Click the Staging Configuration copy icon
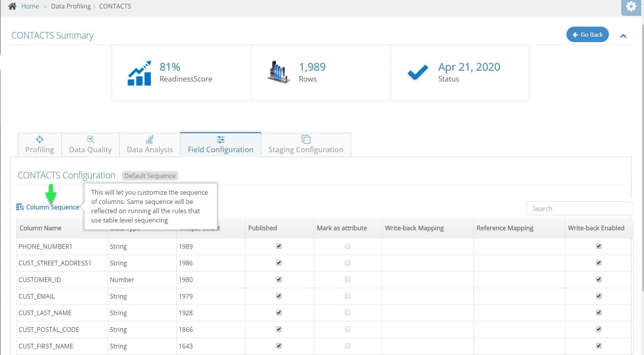This screenshot has width=644, height=355. [306, 139]
